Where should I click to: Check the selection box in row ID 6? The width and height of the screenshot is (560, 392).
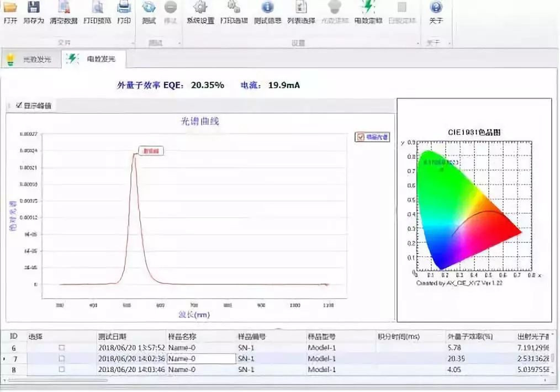[62, 347]
